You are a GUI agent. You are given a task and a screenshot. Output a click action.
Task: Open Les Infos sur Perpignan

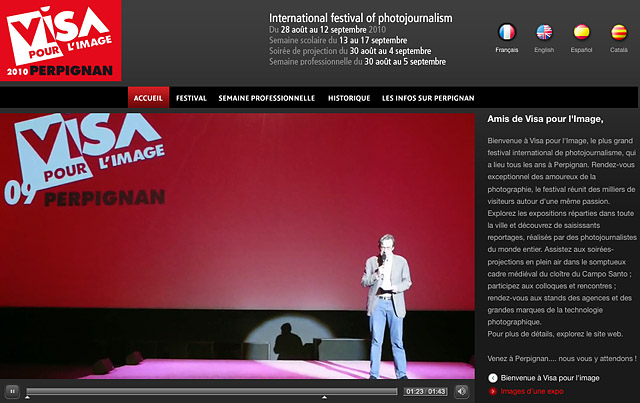coord(428,98)
